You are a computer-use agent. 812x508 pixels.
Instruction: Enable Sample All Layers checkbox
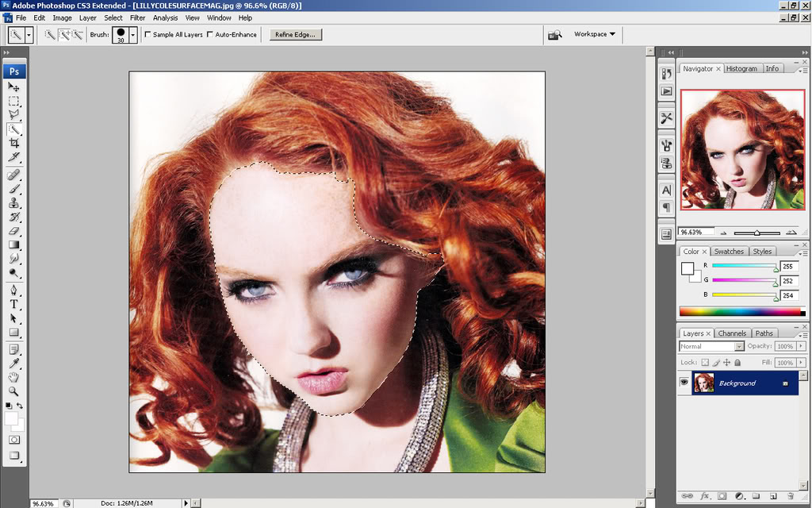pos(147,35)
